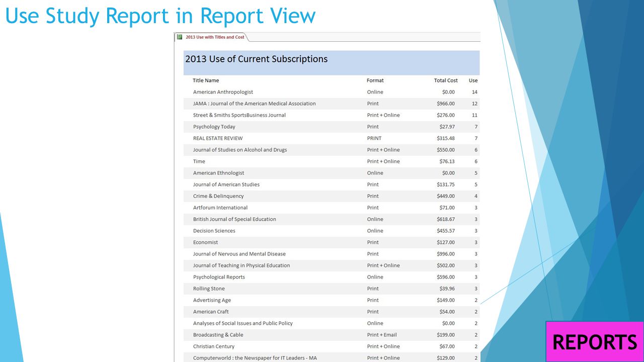Click the $315.48 cost value
This screenshot has width=644, height=362.
446,138
